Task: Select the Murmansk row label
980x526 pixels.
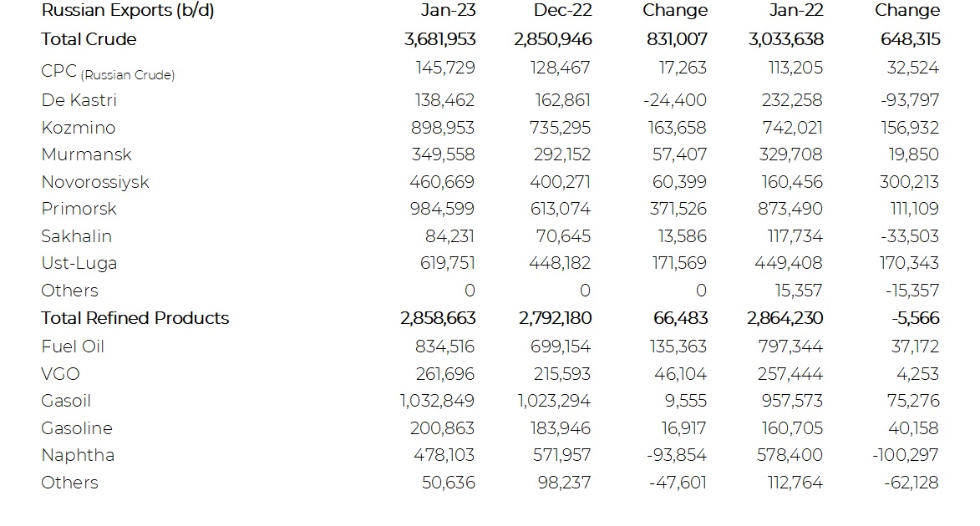Action: click(86, 154)
